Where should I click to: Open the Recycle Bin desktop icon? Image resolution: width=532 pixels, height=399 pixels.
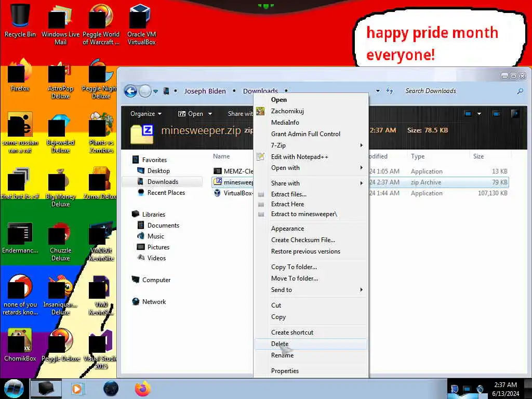(x=20, y=21)
